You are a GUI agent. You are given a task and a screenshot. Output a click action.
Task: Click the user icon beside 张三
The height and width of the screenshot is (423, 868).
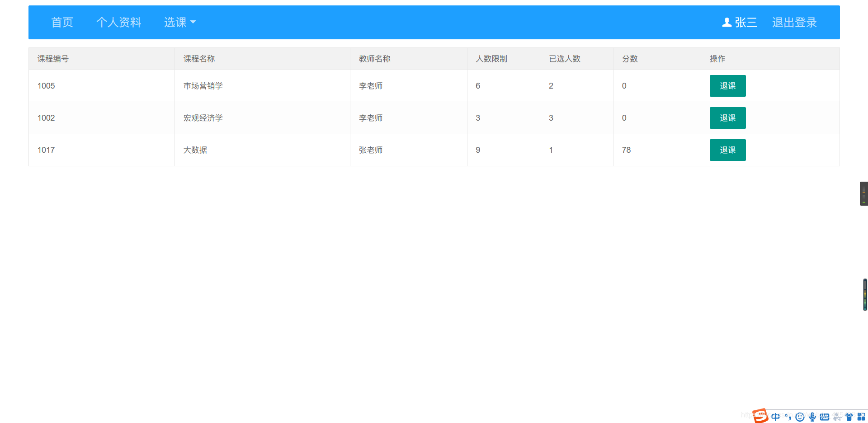726,22
